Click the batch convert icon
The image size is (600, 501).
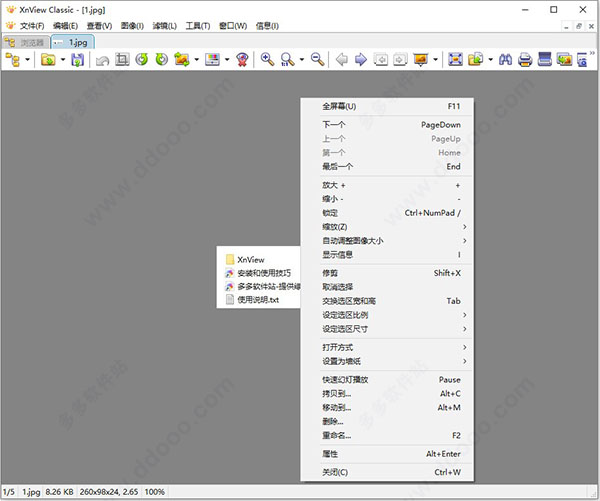(x=564, y=59)
